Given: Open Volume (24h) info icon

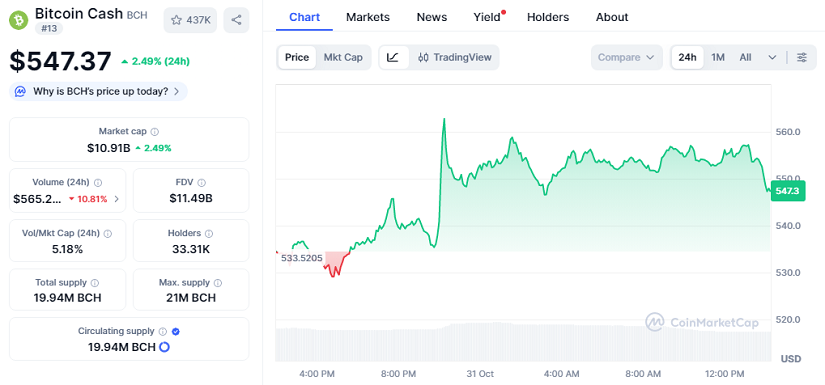Looking at the screenshot, I should (x=98, y=183).
